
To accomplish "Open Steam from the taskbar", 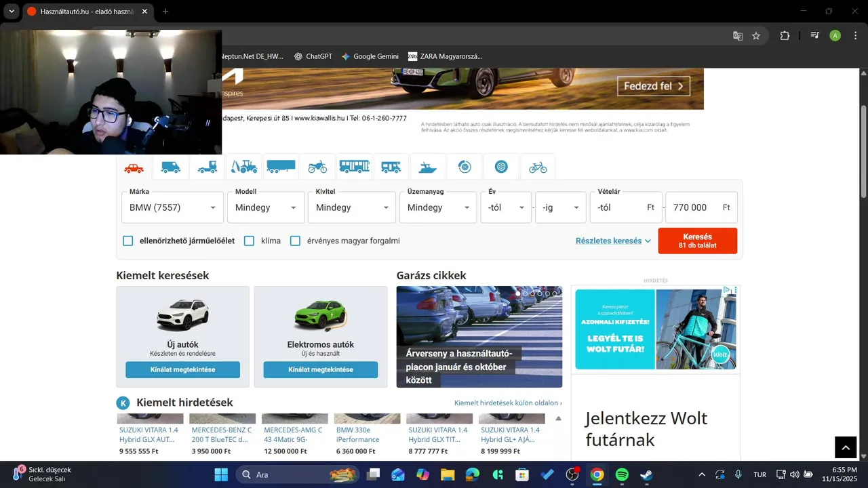I will pos(646,474).
